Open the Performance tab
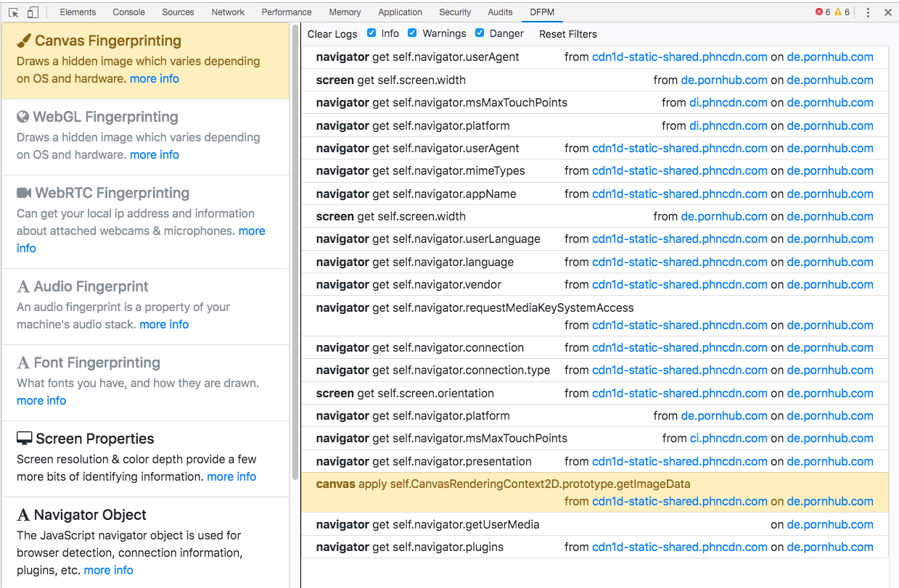Viewport: 899px width, 588px height. pyautogui.click(x=287, y=12)
